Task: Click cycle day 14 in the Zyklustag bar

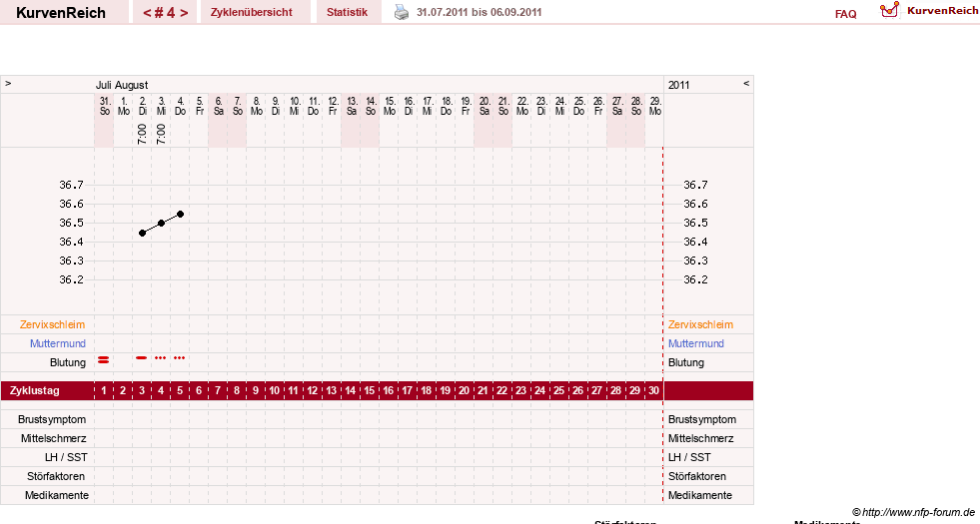Action: click(x=350, y=391)
